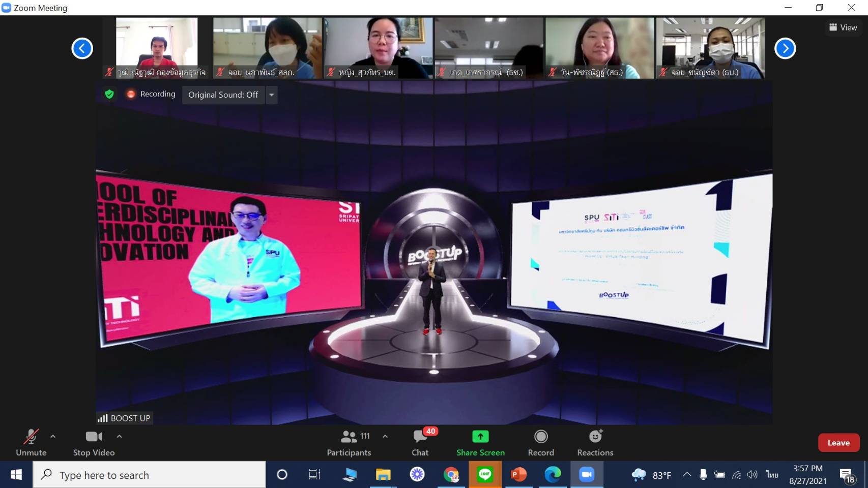Image resolution: width=868 pixels, height=488 pixels.
Task: Show hidden system tray icons
Action: pos(687,475)
